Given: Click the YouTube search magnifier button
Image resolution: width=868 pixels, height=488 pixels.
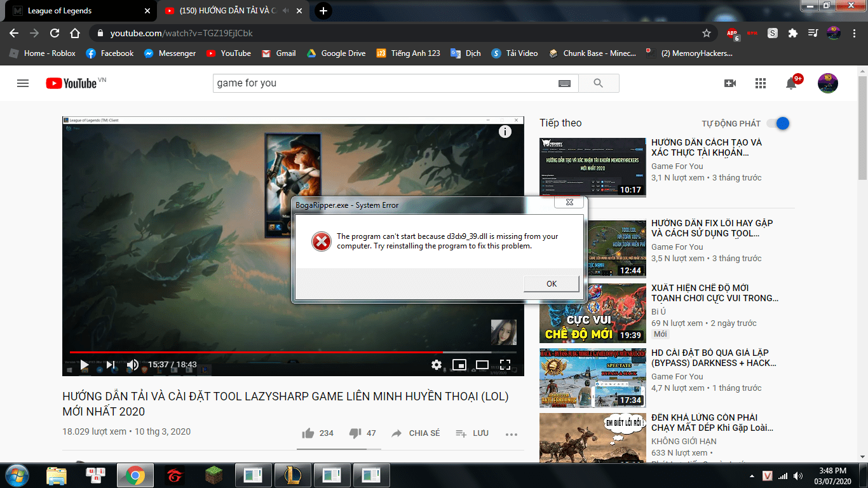Looking at the screenshot, I should pyautogui.click(x=598, y=83).
